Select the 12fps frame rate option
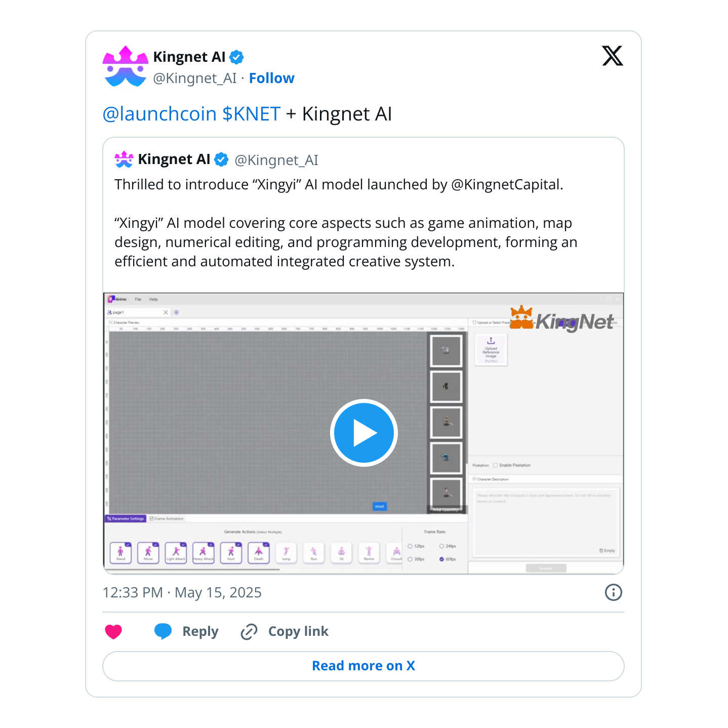The width and height of the screenshot is (728, 728). [410, 546]
